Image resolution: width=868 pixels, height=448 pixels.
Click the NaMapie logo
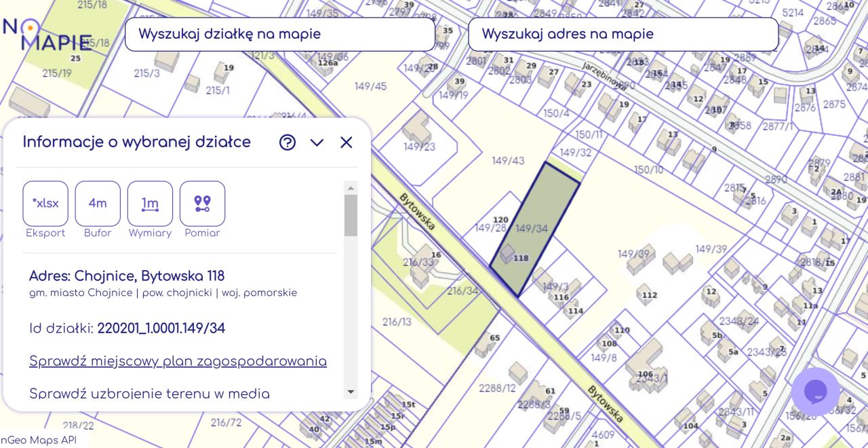[47, 33]
